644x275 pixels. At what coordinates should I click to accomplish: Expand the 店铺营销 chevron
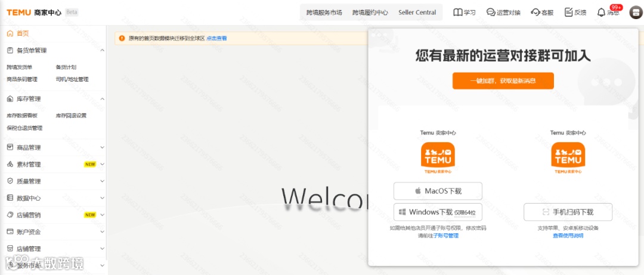point(103,215)
